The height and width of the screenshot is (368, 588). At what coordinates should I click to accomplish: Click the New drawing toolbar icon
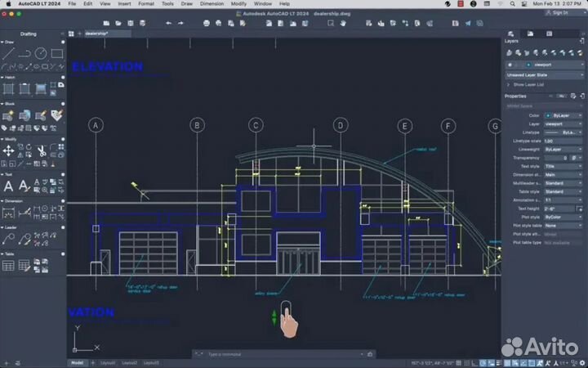106,23
